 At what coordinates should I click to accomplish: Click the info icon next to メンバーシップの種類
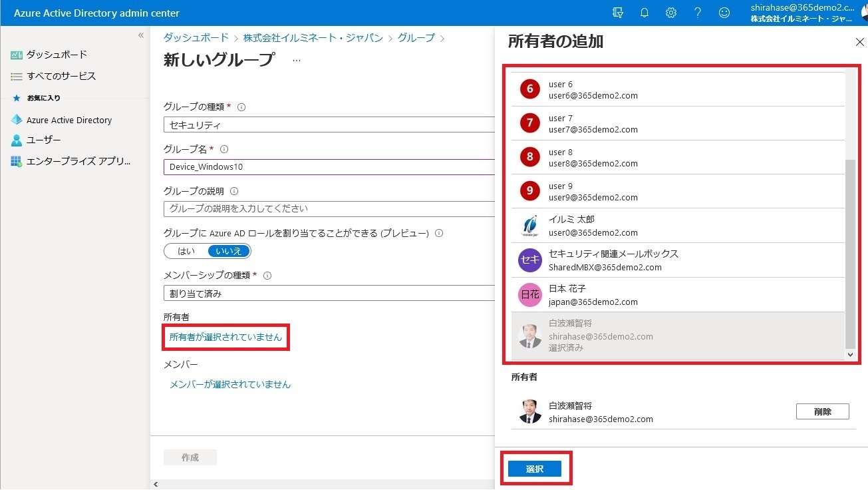[267, 275]
